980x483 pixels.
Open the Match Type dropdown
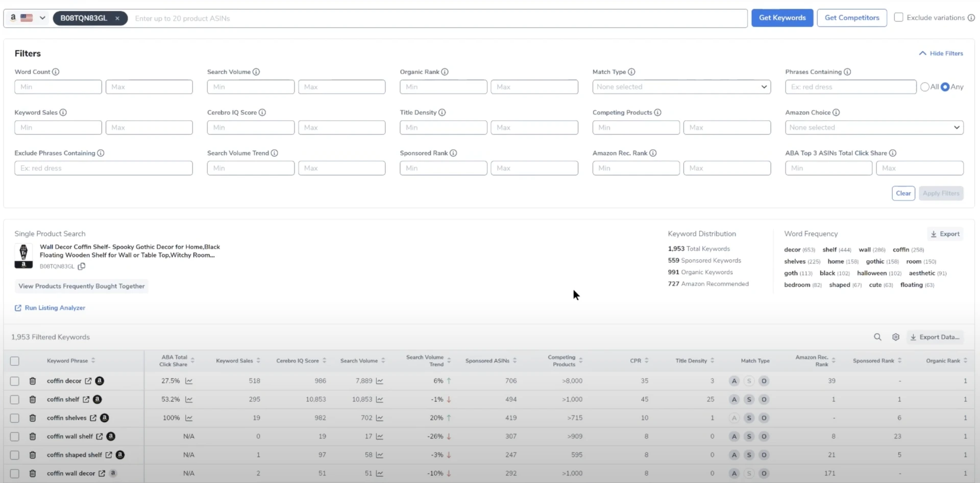(x=681, y=87)
